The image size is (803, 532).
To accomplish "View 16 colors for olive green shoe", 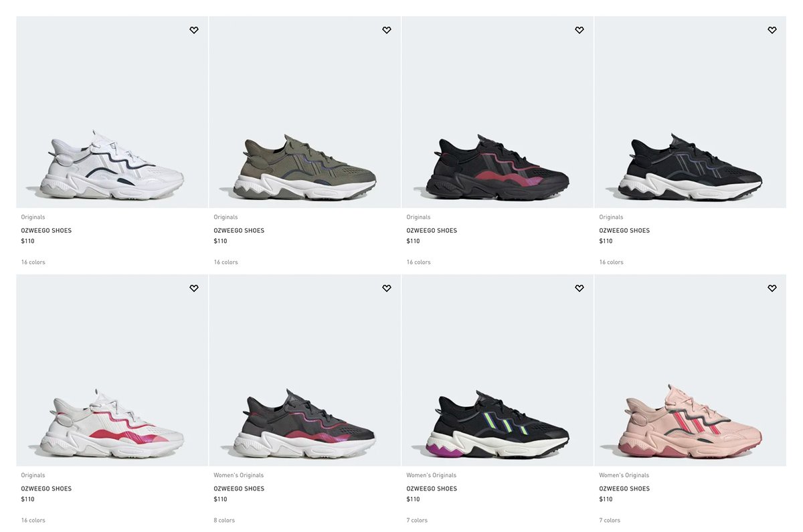I will point(226,262).
